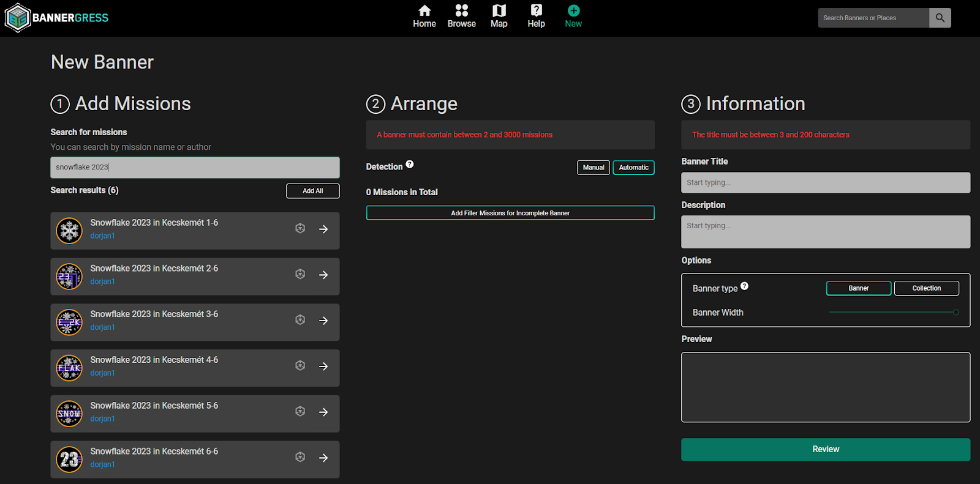
Task: Open the Map page
Action: (x=499, y=17)
